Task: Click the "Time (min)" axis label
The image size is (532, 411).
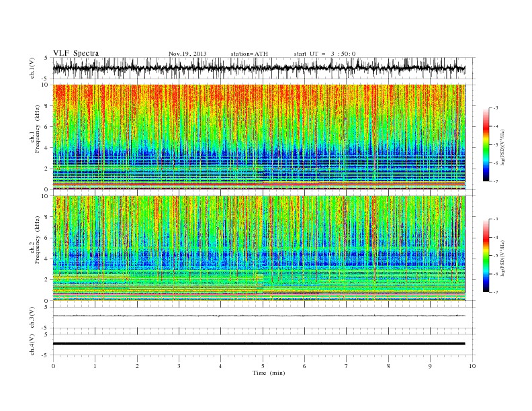Action: click(269, 373)
